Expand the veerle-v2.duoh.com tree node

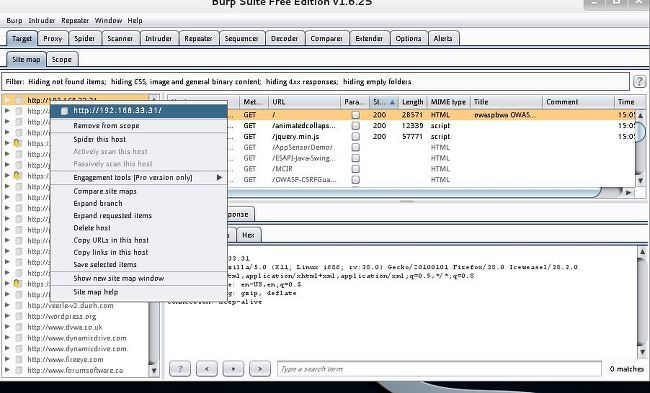pos(7,306)
